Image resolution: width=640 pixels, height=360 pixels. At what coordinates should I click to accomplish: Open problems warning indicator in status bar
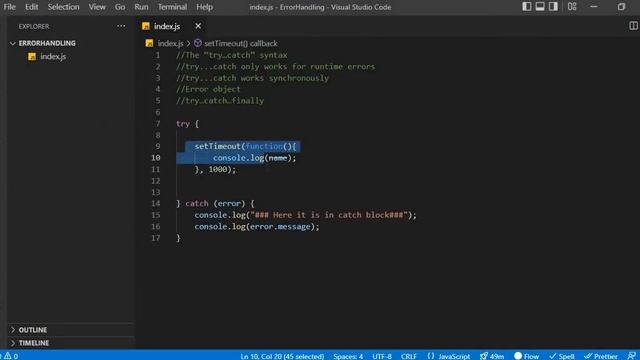(x=11, y=356)
